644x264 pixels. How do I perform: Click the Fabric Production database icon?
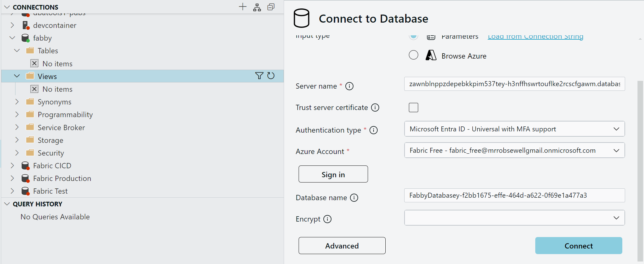[x=25, y=178]
